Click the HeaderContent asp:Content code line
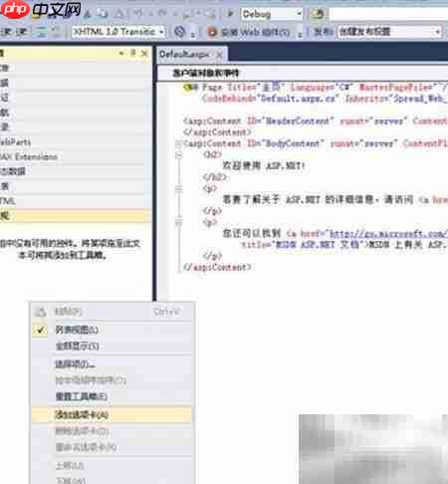The image size is (448, 484). 316,121
